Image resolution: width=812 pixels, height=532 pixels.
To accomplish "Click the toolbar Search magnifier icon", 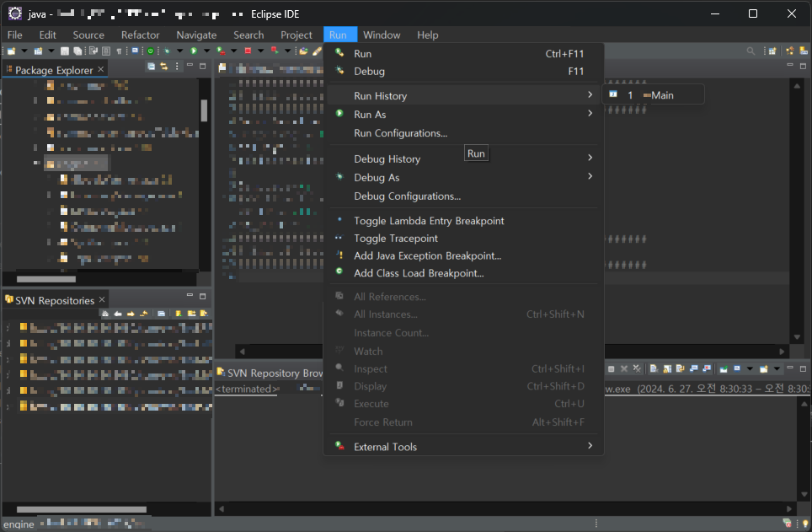I will tap(751, 51).
